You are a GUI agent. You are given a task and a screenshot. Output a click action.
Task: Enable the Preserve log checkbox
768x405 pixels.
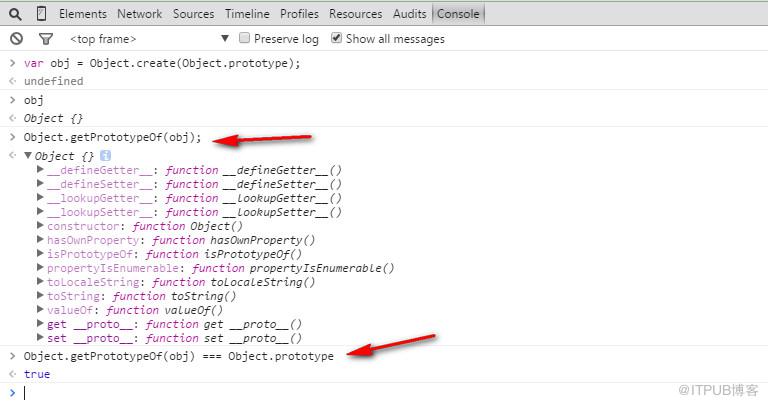pos(244,38)
